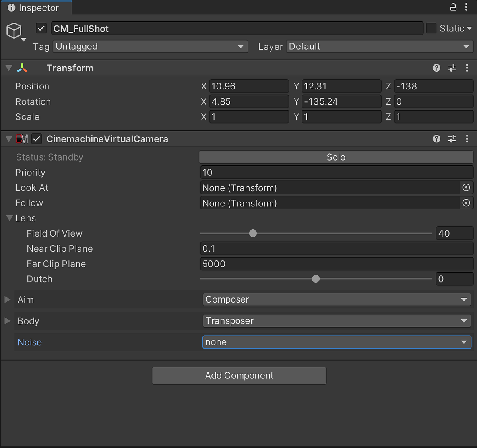Click the Solo button
The height and width of the screenshot is (448, 477).
click(x=336, y=157)
